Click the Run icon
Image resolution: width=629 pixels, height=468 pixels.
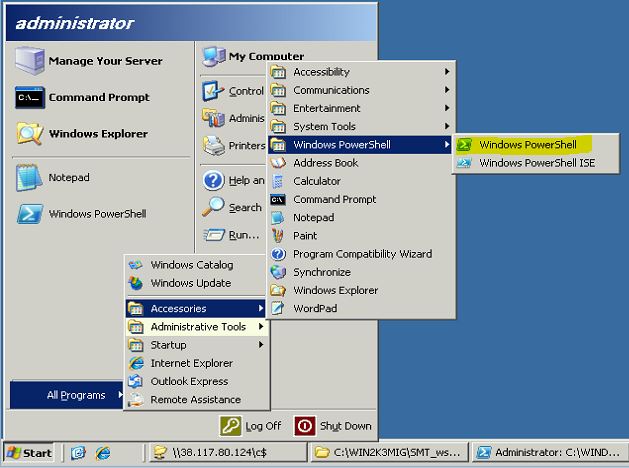214,235
